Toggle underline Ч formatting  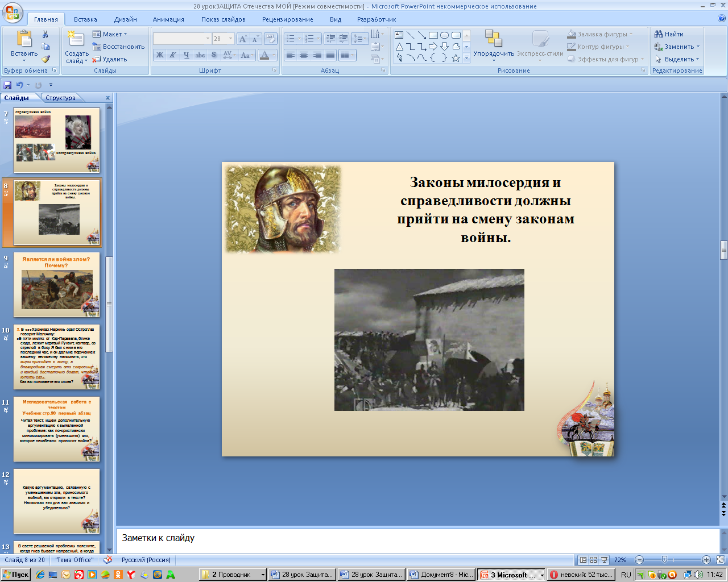[186, 55]
